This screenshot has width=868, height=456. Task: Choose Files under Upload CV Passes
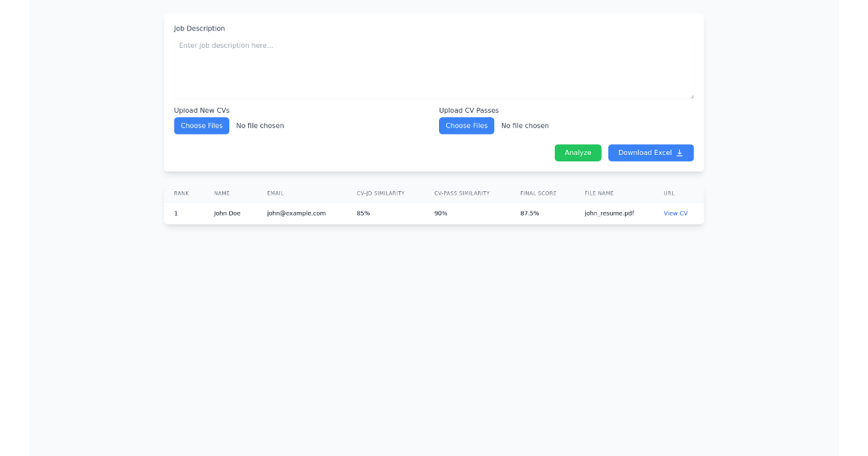(x=466, y=125)
